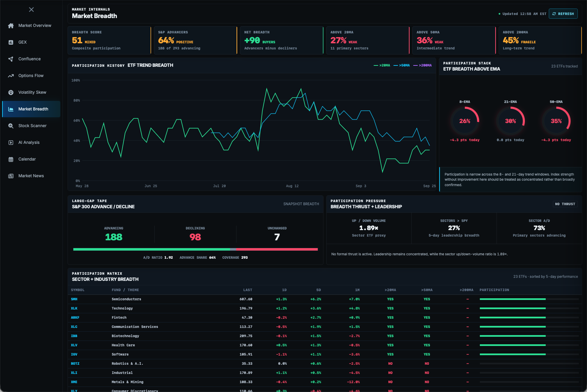Viewport: 587px width, 392px height.
Task: Open the SMH ticker link
Action: 74,299
